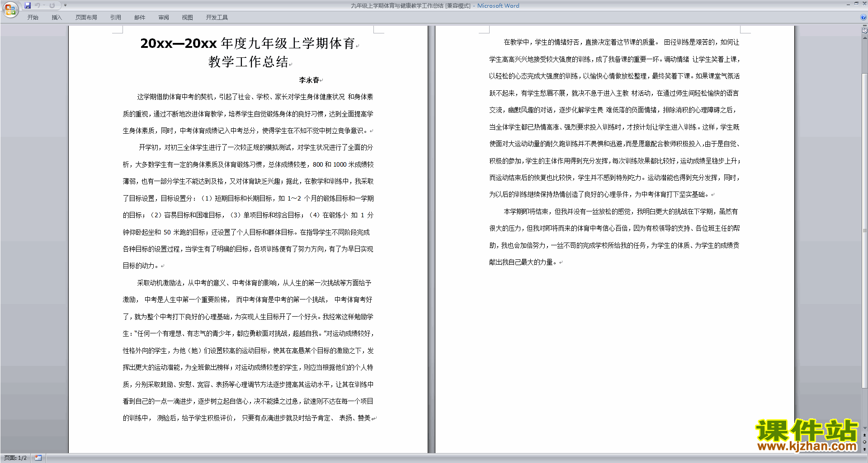Click the line starting 本学期即将结束

[x=621, y=211]
